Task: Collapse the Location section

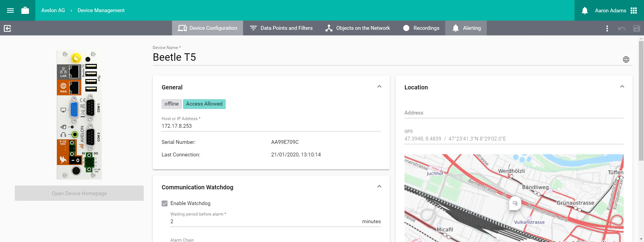Action: 622,87
